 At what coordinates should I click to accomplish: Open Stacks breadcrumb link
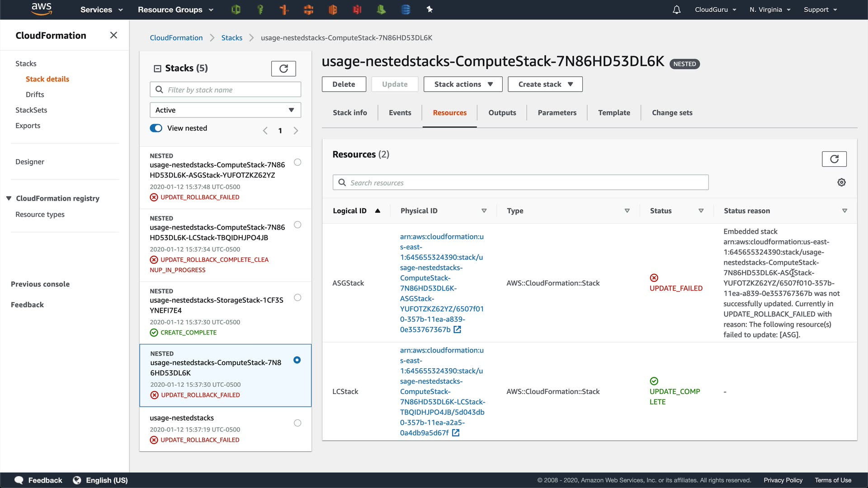(x=231, y=38)
